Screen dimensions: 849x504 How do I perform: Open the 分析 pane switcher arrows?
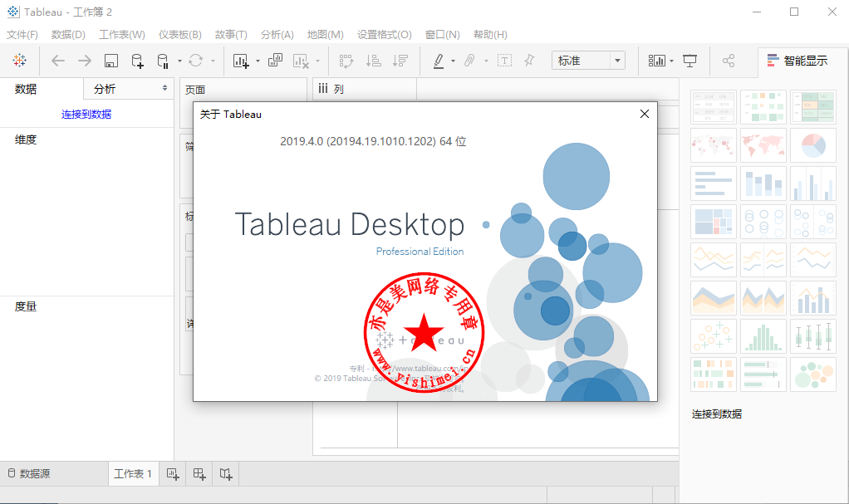[164, 88]
